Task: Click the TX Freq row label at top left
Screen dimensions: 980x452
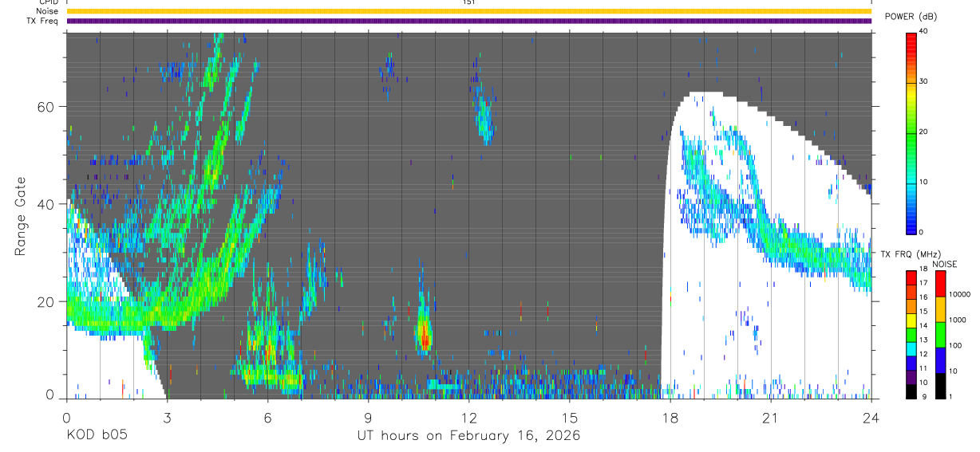Action: tap(43, 21)
